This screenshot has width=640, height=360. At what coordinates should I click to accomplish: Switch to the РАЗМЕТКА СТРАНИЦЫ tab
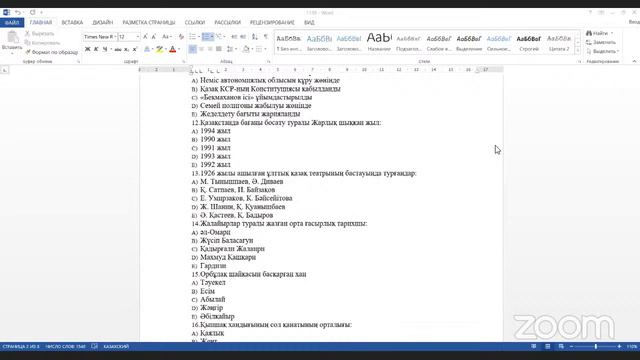[x=149, y=23]
